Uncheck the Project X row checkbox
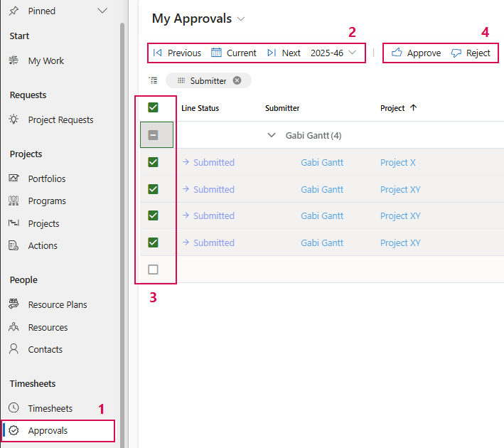Screen dimensions: 504x448 click(x=153, y=162)
